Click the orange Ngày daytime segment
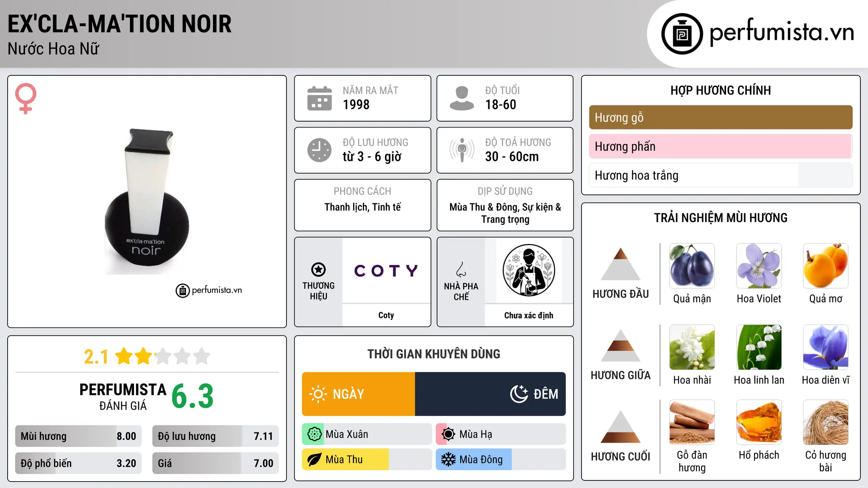This screenshot has height=488, width=868. coord(359,394)
